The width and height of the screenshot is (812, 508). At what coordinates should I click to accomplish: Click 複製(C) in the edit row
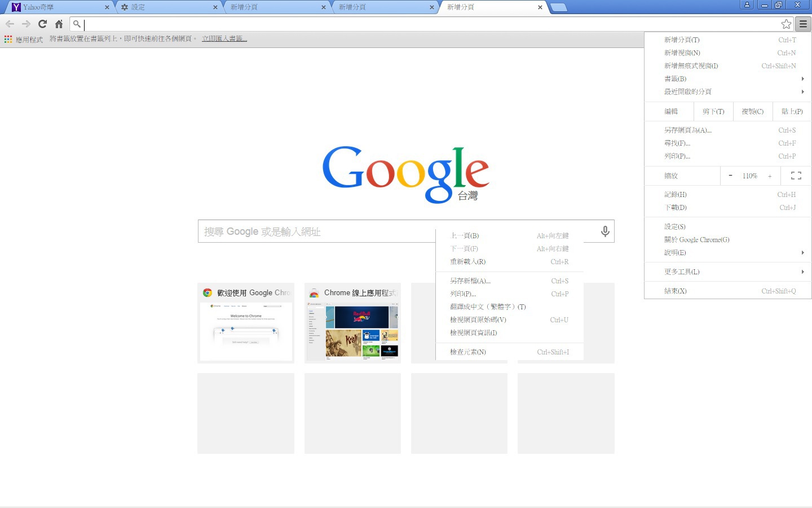tap(752, 111)
